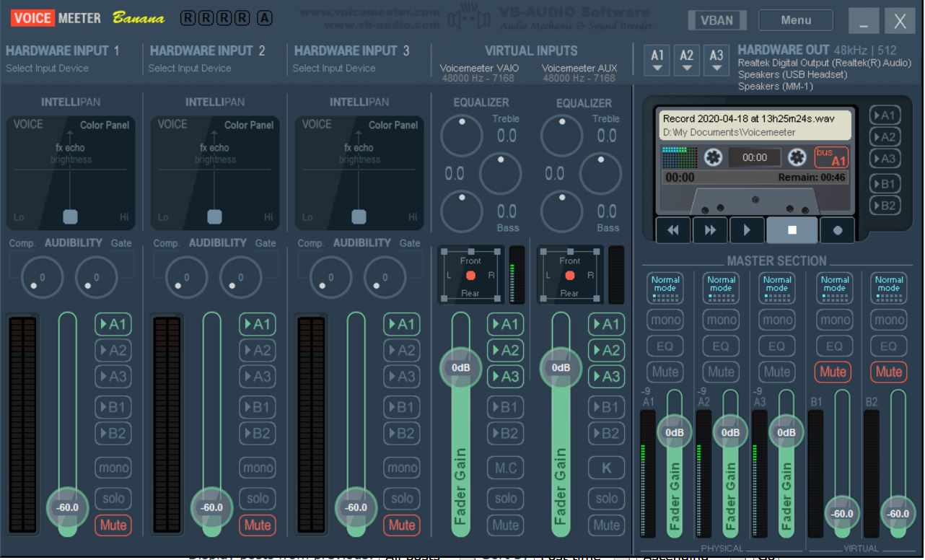
Task: Click the recorder file name display
Action: [x=754, y=125]
